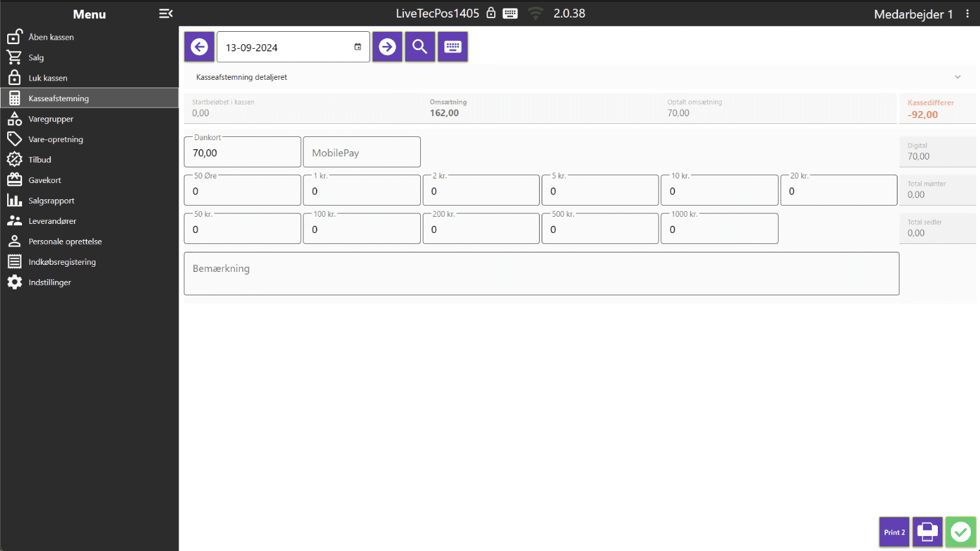Image resolution: width=980 pixels, height=551 pixels.
Task: Expand the Kasseafstemning detaljeret chevron
Action: pyautogui.click(x=957, y=77)
